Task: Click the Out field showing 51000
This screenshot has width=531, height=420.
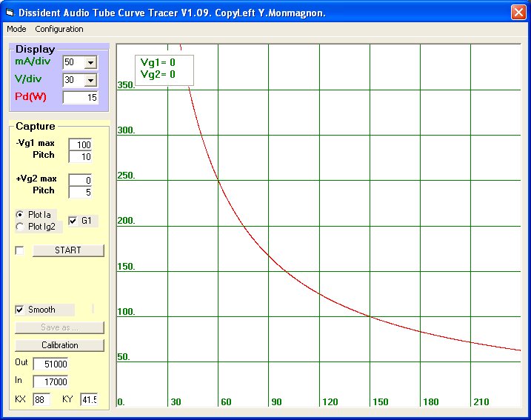Action: [x=51, y=364]
